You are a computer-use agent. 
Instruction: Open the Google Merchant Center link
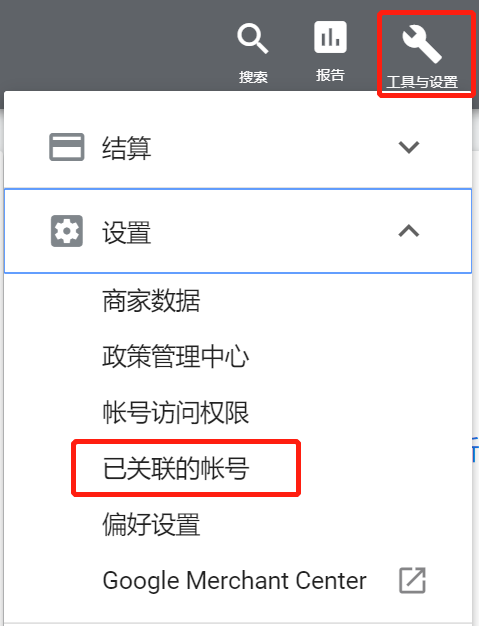click(x=234, y=580)
